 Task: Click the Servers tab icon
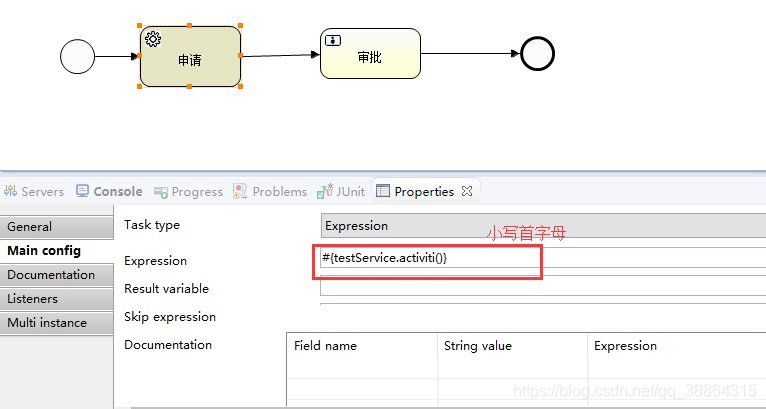point(10,191)
